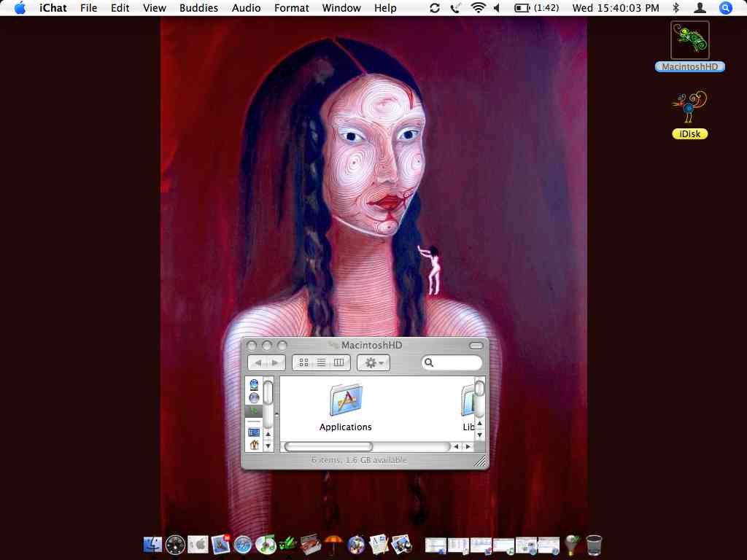Open the orange umbrella app in Dock
747x560 pixels.
coord(333,544)
